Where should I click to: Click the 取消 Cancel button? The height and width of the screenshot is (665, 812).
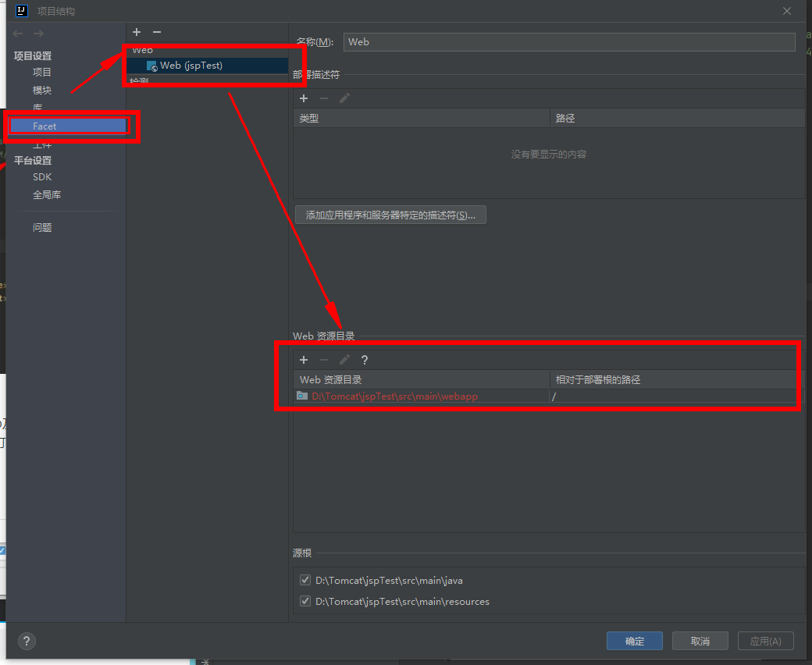(x=700, y=641)
